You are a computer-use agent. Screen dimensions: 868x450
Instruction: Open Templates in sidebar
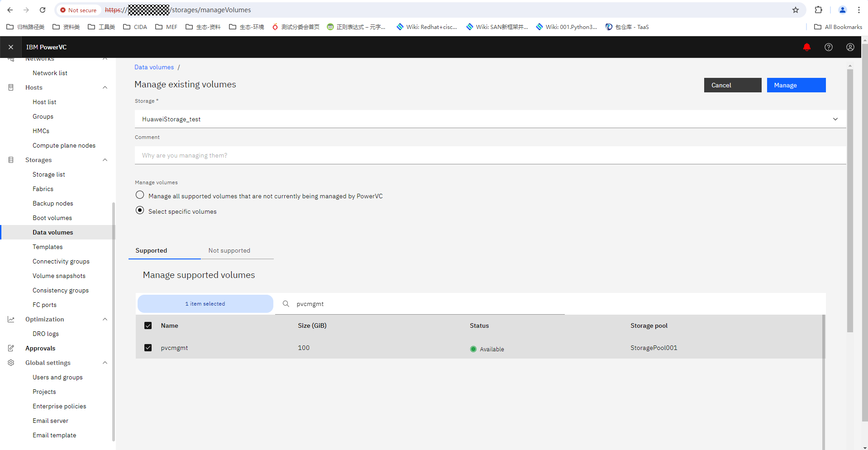[48, 247]
